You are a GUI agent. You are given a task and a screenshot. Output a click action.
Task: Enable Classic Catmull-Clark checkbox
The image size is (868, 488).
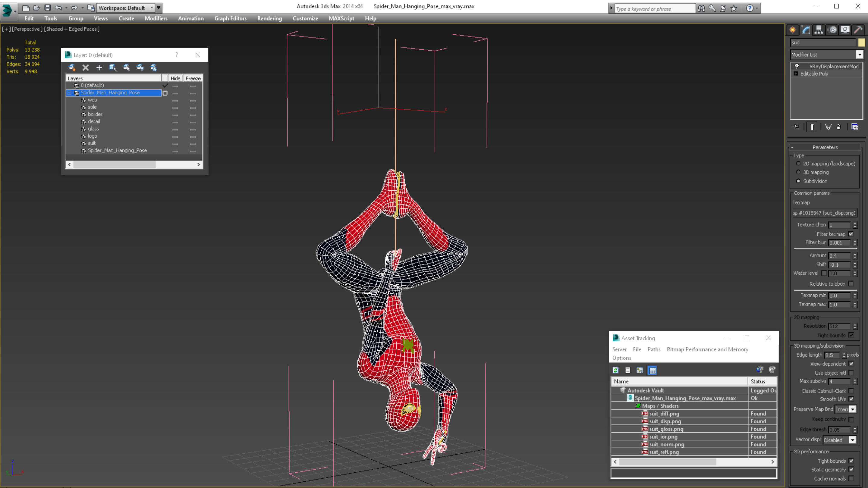point(851,391)
